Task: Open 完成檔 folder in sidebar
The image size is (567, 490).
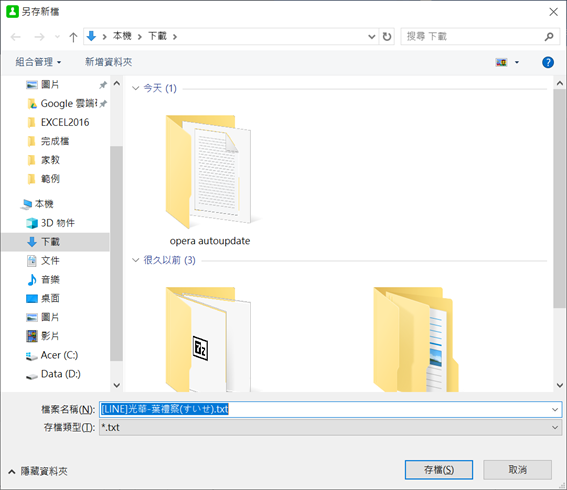Action: [x=55, y=141]
